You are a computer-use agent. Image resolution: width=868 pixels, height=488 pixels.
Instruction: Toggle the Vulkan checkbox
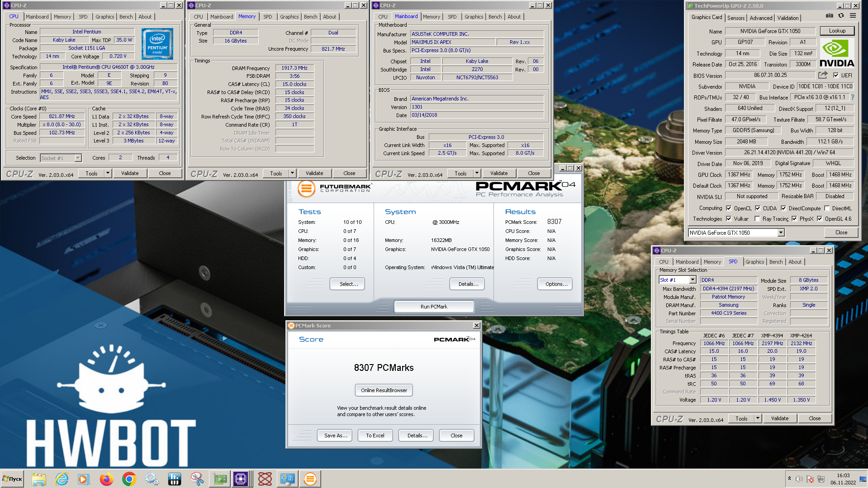tap(729, 219)
